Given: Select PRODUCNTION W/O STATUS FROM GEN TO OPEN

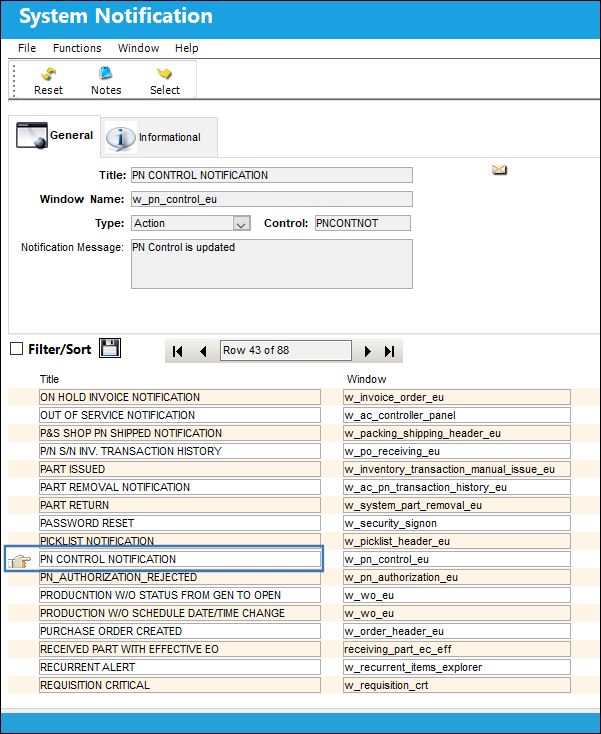Looking at the screenshot, I should pos(180,595).
